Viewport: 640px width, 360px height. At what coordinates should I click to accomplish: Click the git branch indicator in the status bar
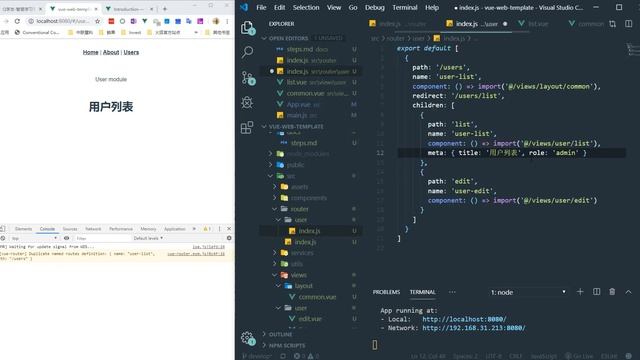[257, 356]
